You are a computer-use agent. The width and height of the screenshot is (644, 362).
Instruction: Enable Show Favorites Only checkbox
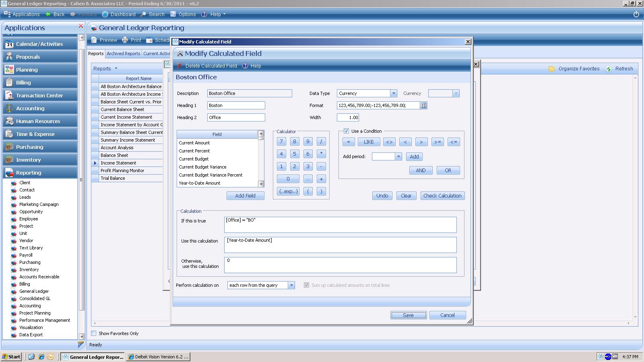[x=94, y=333]
